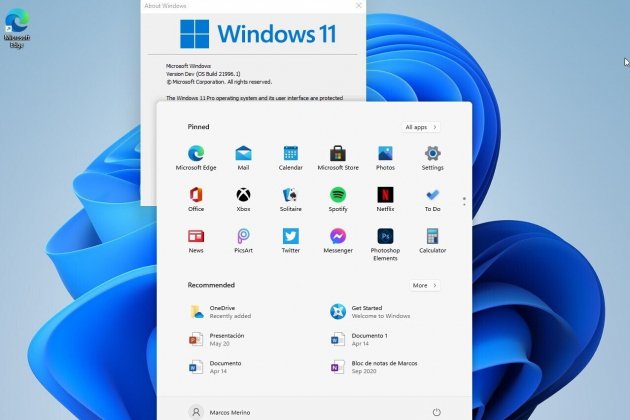Open the Xbox app
The height and width of the screenshot is (420, 630).
click(243, 199)
